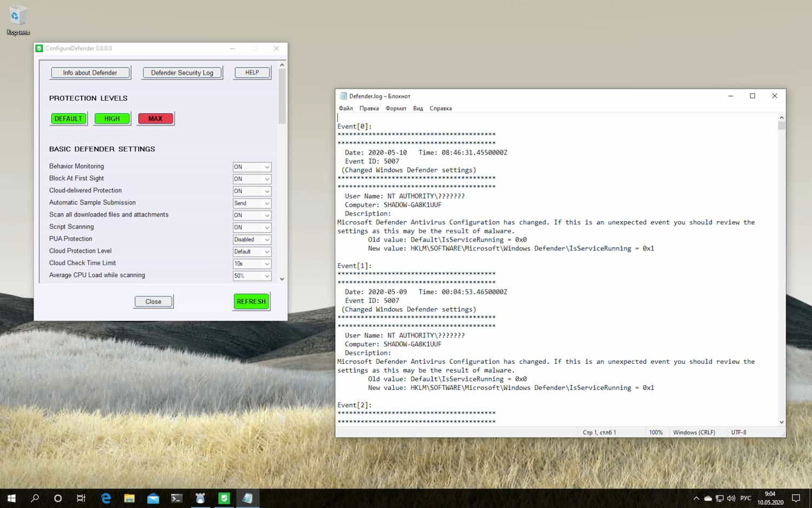
Task: Switch to Notepad via its taskbar icon
Action: tap(248, 498)
